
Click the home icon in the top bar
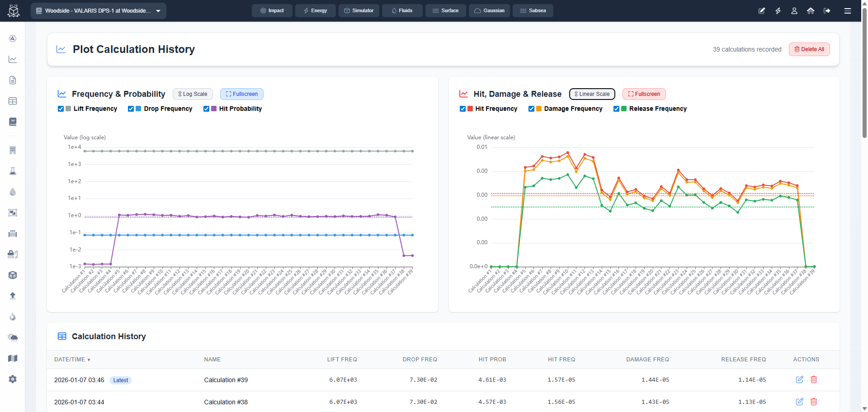pos(811,11)
